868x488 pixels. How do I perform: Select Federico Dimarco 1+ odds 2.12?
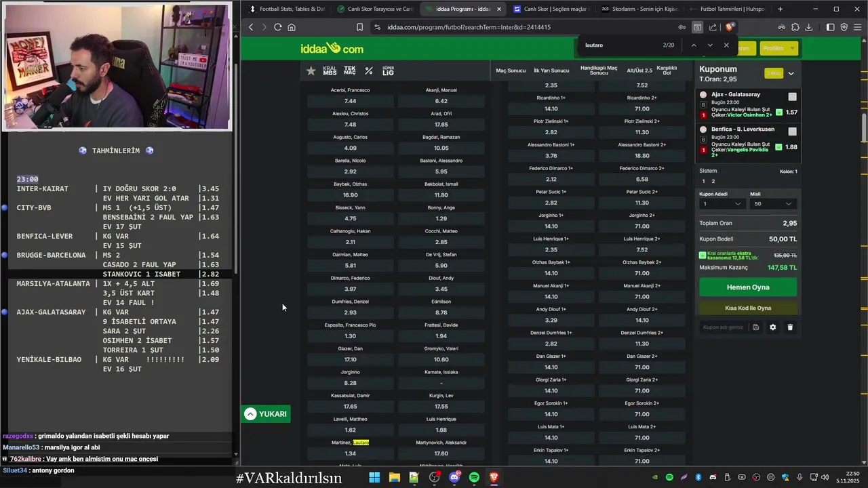coord(551,180)
